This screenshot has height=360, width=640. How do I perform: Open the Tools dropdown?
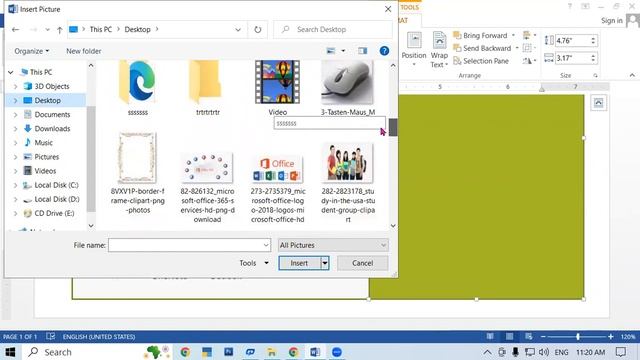[254, 263]
